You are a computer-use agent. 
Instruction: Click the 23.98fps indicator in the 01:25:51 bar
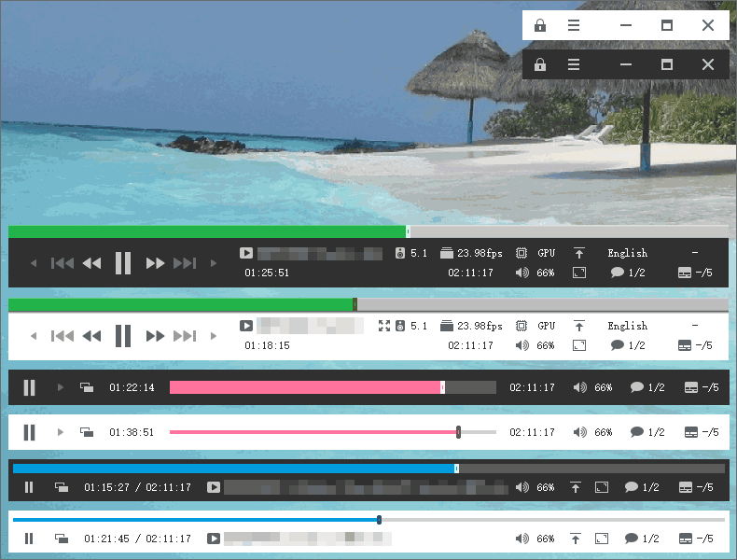471,253
